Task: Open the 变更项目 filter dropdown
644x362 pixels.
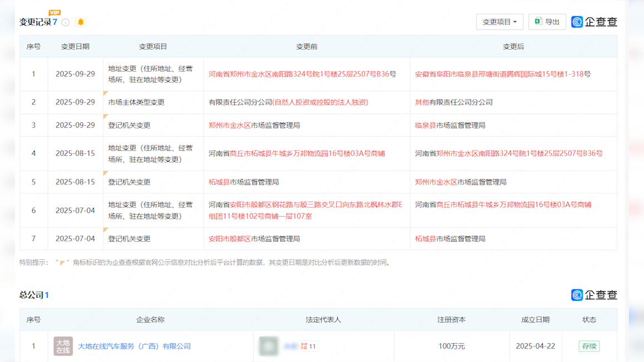Action: coord(499,22)
